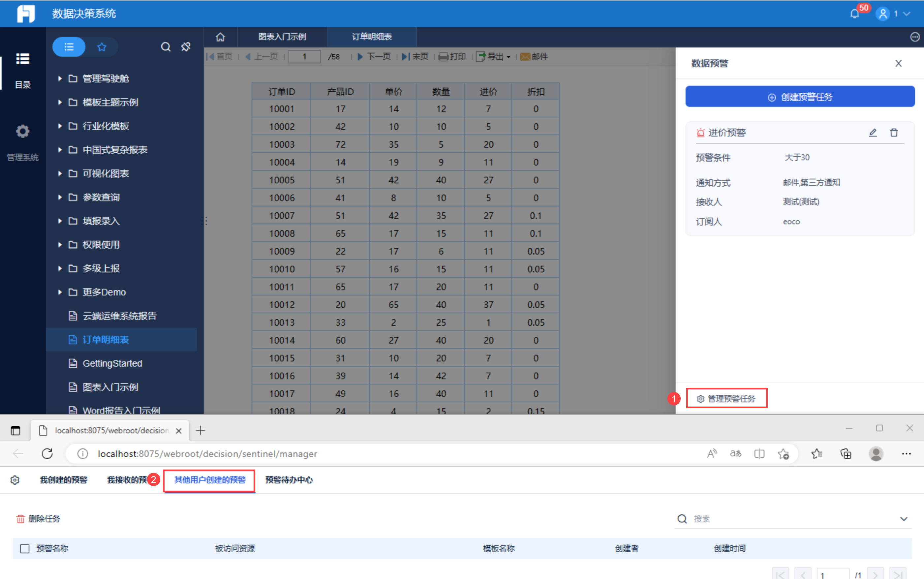Click the page number input in the report toolbar
The width and height of the screenshot is (924, 579).
[304, 57]
